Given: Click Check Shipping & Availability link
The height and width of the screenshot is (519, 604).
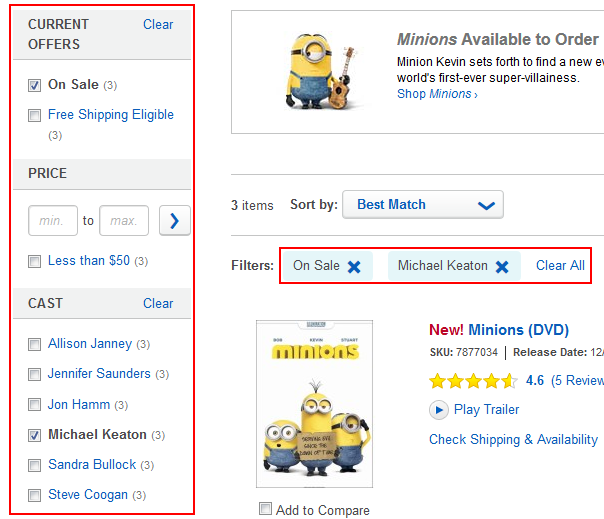Looking at the screenshot, I should tap(513, 440).
